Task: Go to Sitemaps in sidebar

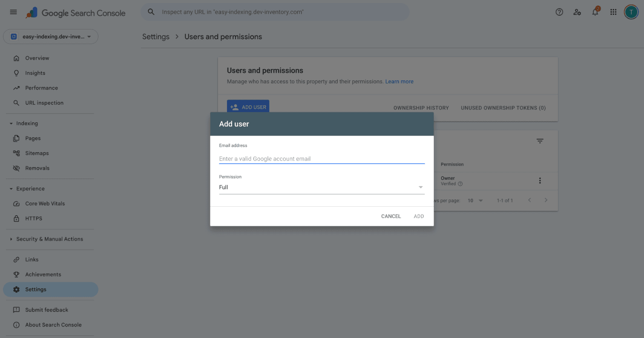Action: pos(37,153)
